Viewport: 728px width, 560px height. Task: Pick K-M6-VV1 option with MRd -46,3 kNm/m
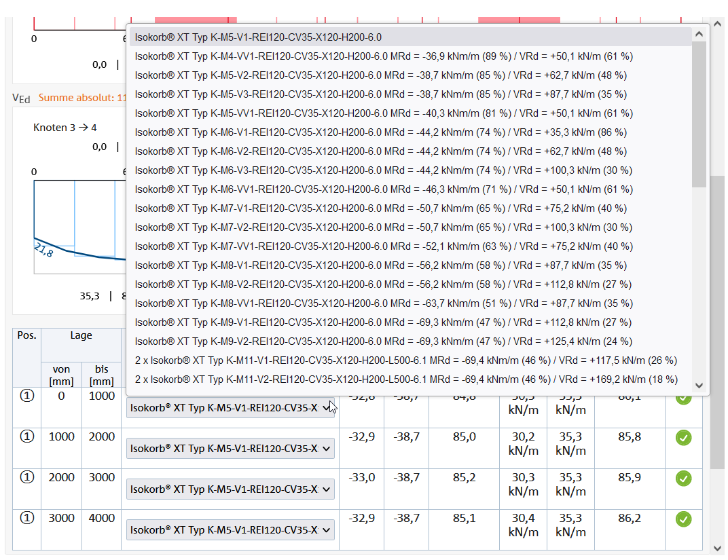pos(410,189)
